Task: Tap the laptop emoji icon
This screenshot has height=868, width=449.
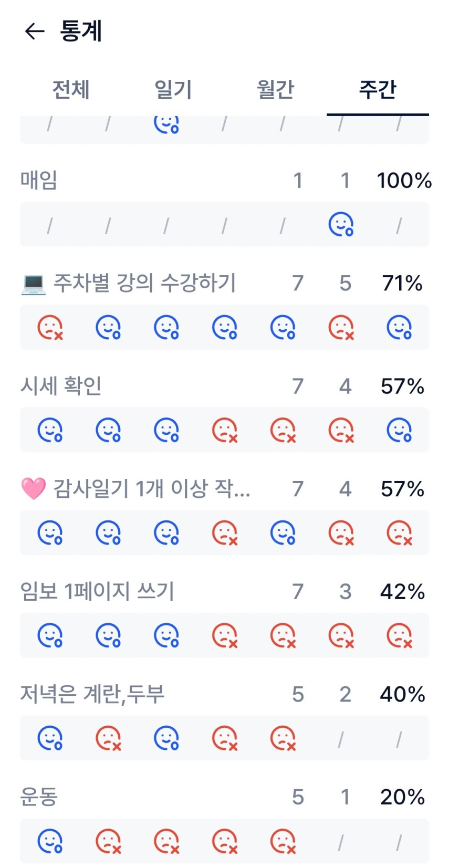Action: [33, 284]
